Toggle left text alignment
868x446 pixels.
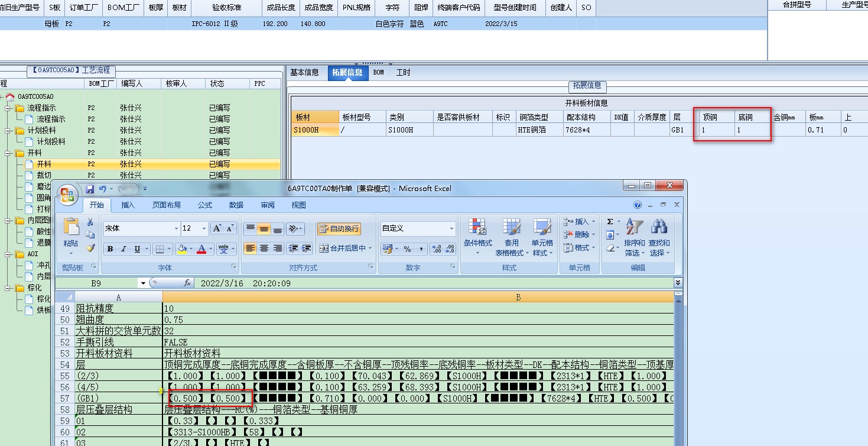pyautogui.click(x=251, y=248)
